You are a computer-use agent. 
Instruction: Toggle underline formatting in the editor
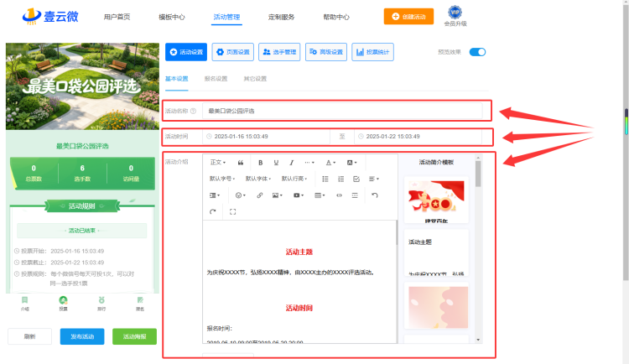(276, 163)
